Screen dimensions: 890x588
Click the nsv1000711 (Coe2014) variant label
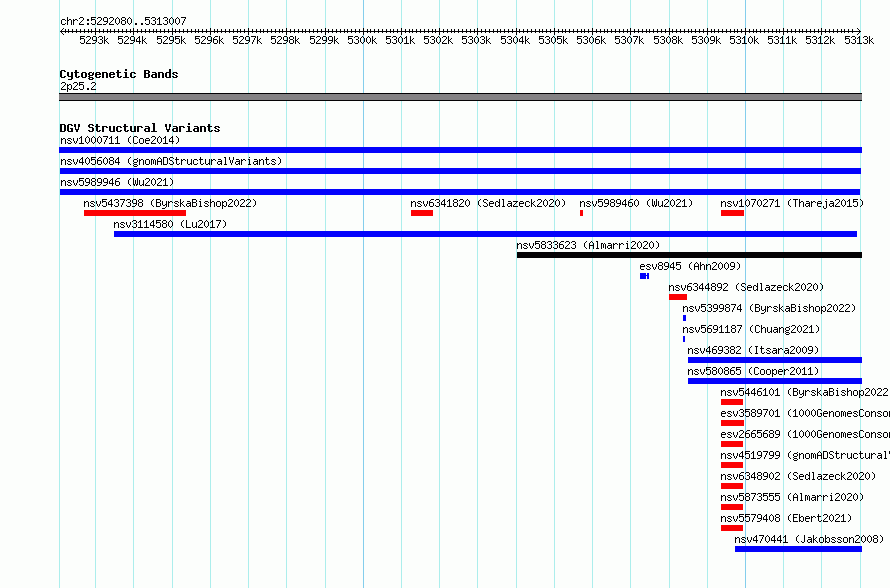(120, 140)
